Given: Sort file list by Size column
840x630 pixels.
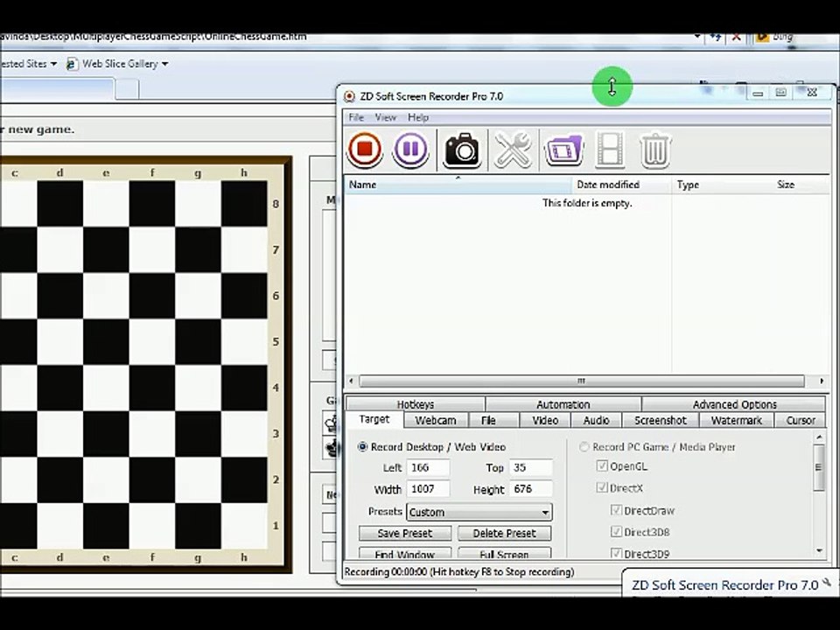Looking at the screenshot, I should coord(801,185).
